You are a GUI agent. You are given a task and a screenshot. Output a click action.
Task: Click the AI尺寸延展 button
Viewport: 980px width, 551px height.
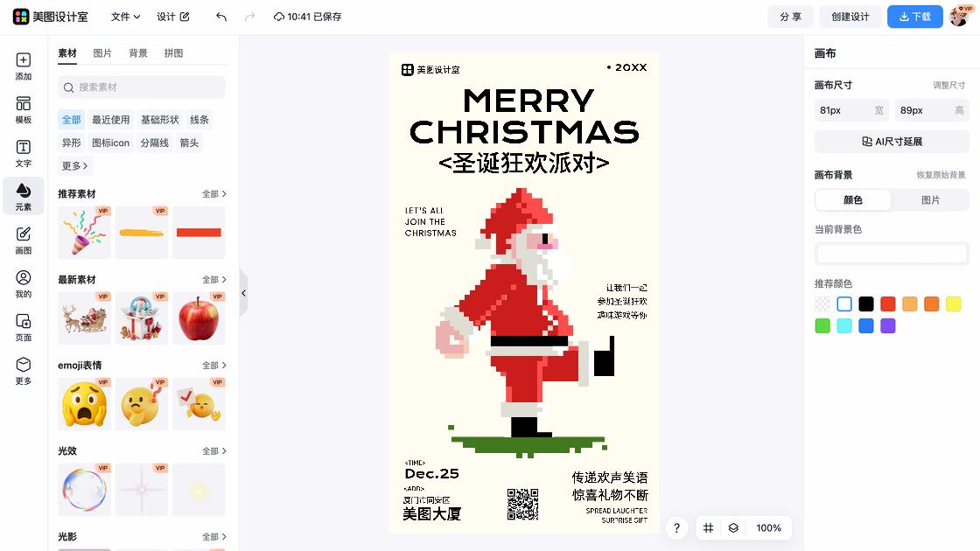pyautogui.click(x=892, y=142)
